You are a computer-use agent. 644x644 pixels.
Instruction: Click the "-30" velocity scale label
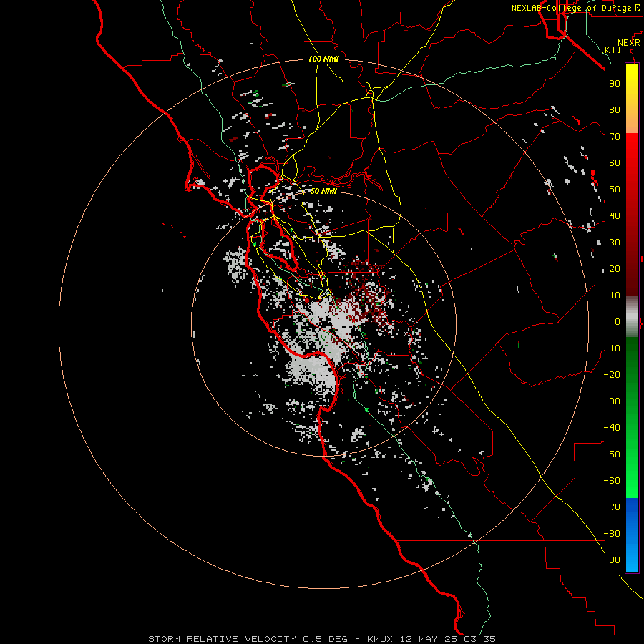coord(612,401)
